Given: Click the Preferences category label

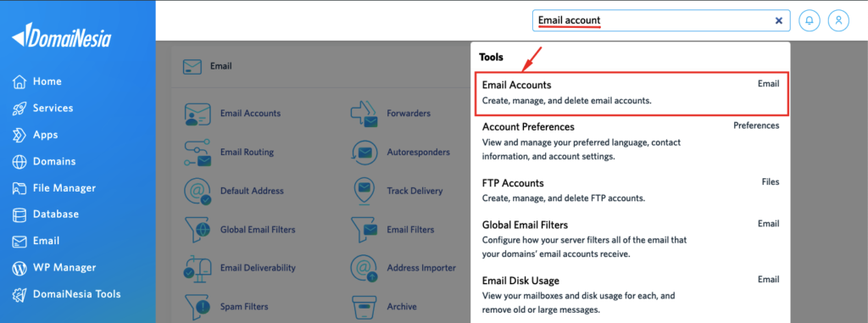Looking at the screenshot, I should coord(756,125).
